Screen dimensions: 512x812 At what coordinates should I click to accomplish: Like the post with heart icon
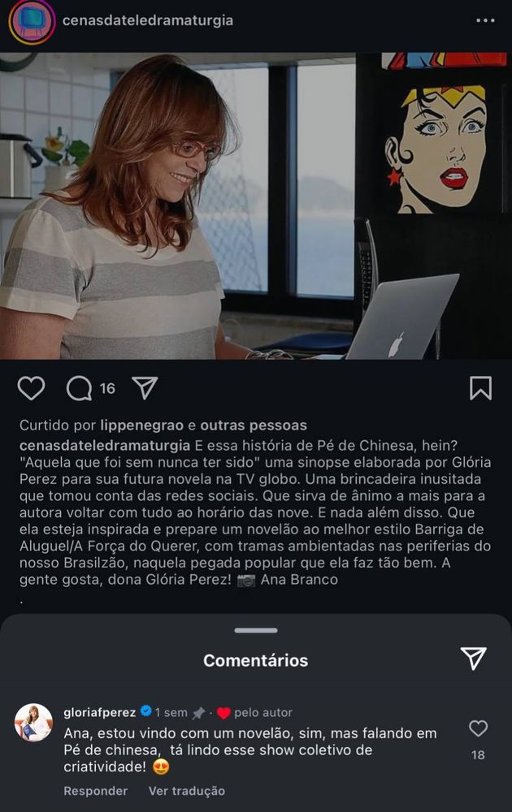(31, 388)
